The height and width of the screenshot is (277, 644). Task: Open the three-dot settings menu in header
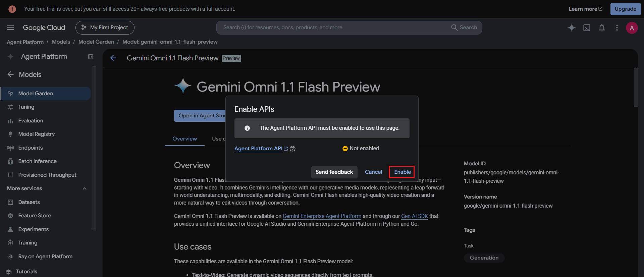(617, 28)
